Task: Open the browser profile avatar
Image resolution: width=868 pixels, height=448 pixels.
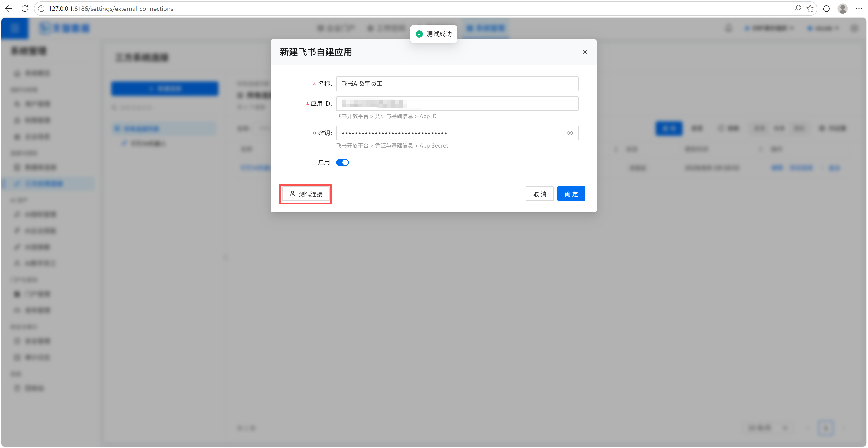Action: (842, 9)
